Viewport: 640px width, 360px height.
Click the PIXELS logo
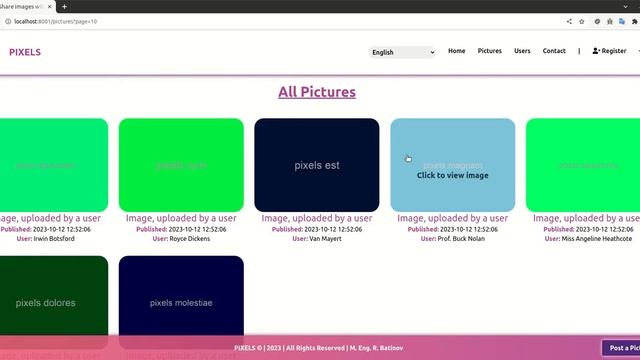(x=25, y=52)
